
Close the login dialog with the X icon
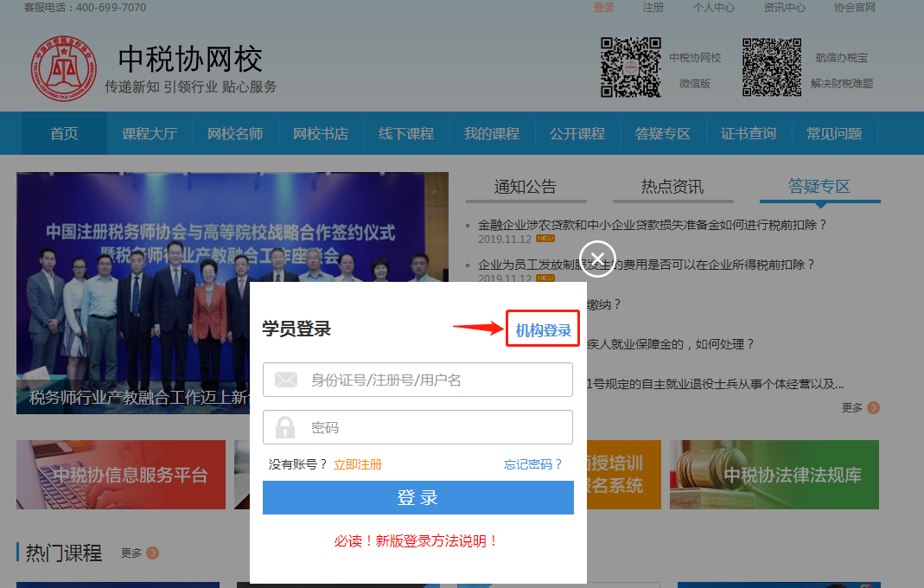597,259
